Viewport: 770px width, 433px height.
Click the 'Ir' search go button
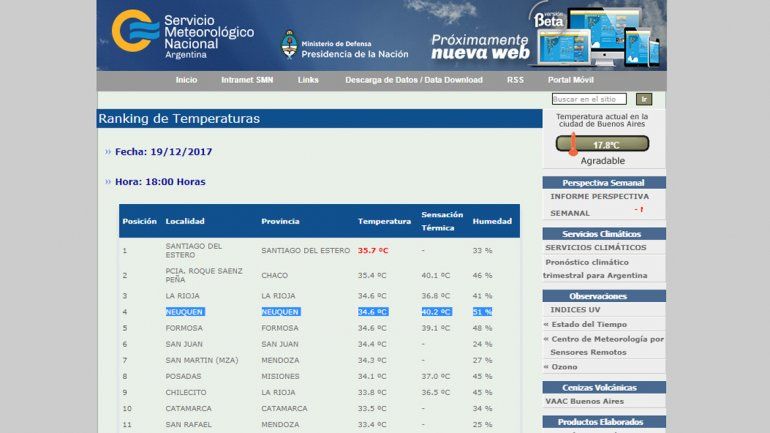[x=644, y=99]
